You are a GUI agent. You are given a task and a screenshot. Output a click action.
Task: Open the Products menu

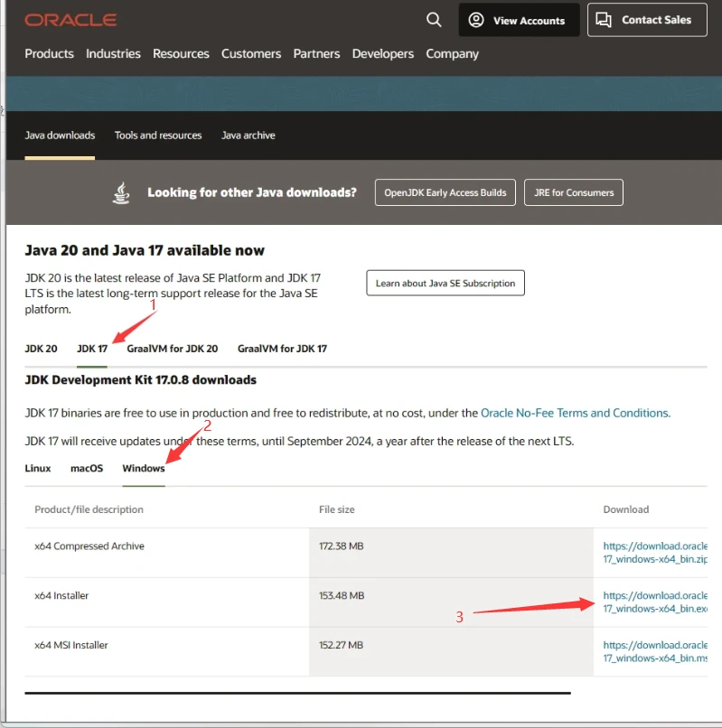pyautogui.click(x=50, y=54)
